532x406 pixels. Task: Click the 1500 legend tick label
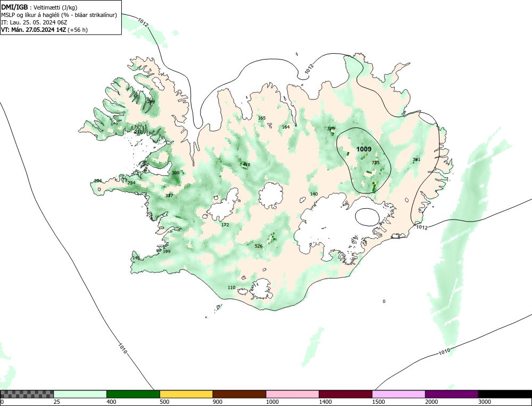[379, 402]
